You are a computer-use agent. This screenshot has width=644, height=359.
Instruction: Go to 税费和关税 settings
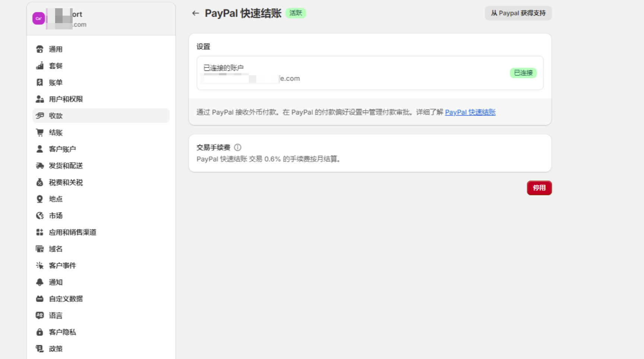(101, 182)
